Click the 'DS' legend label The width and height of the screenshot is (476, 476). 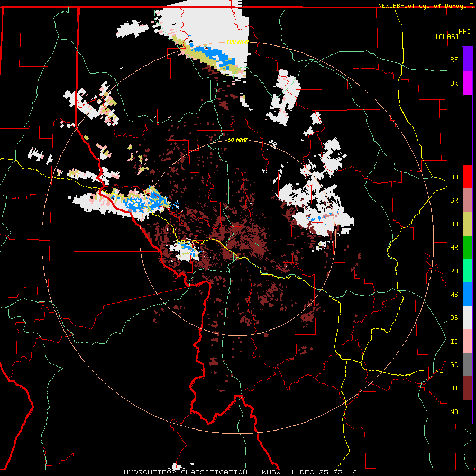coord(454,318)
